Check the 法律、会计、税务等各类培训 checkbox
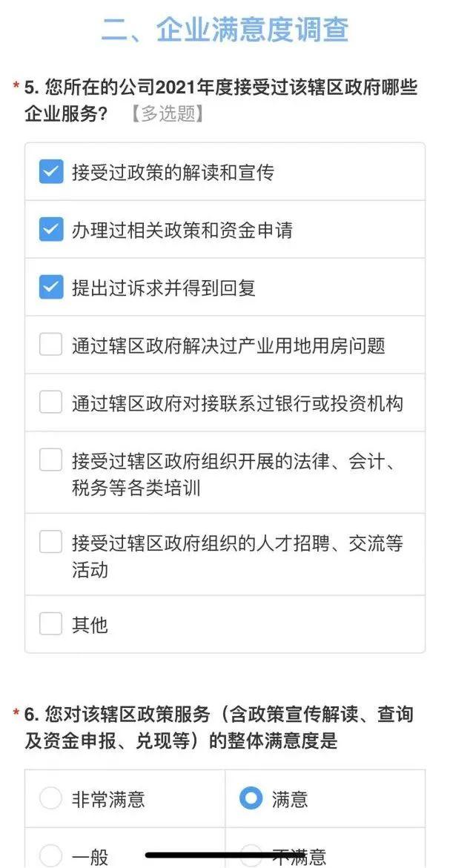Screen dimensions: 450x868 [50, 460]
